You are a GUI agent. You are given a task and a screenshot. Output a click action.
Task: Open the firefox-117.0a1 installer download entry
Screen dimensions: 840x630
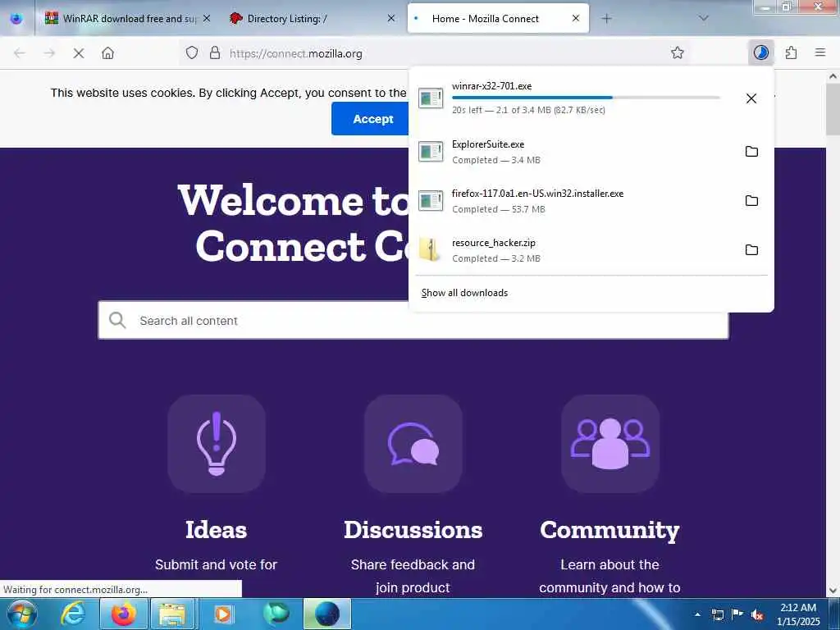pyautogui.click(x=573, y=201)
